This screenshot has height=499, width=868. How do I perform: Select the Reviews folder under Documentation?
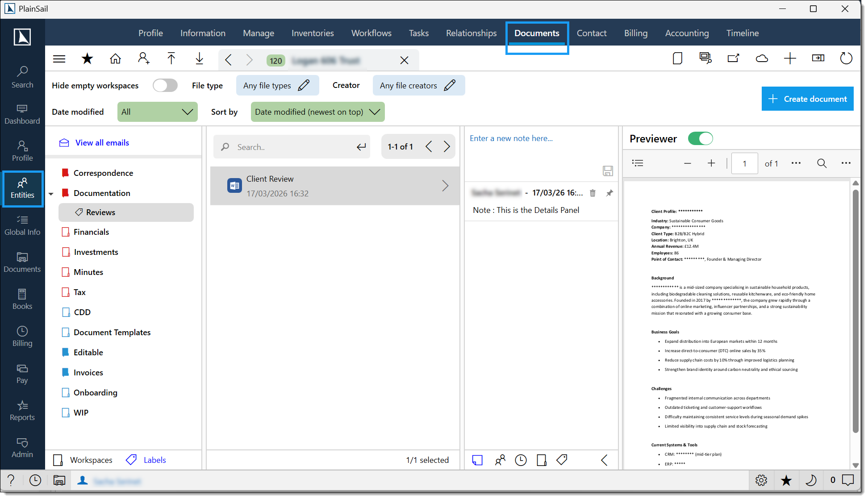click(100, 212)
